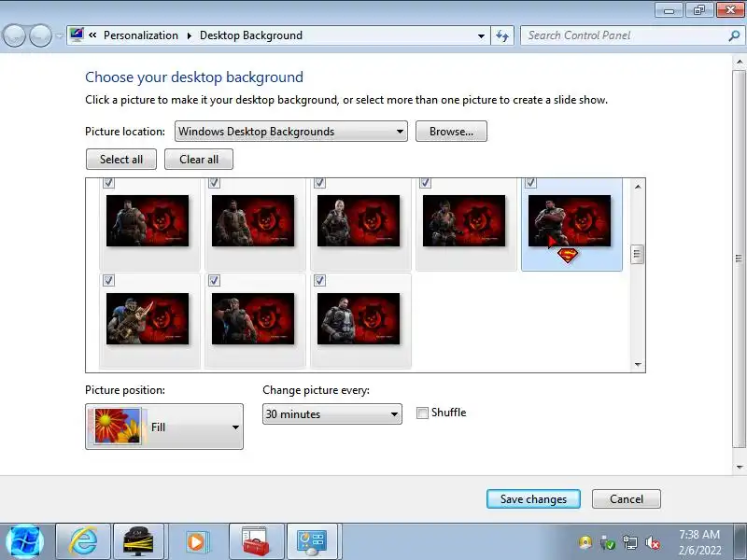Viewport: 747px width, 560px height.
Task: Uncheck second wallpaper checkbox in bottom row
Action: pos(215,281)
